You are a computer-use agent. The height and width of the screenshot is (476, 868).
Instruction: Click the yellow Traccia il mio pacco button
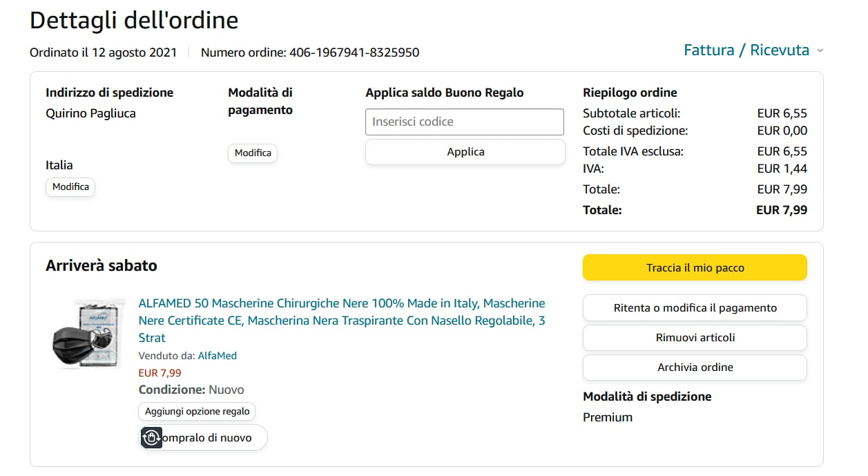click(695, 267)
